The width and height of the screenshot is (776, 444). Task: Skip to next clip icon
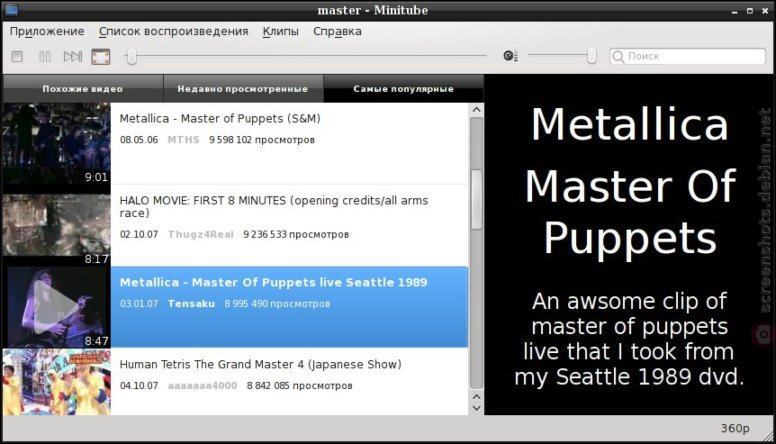click(x=73, y=56)
